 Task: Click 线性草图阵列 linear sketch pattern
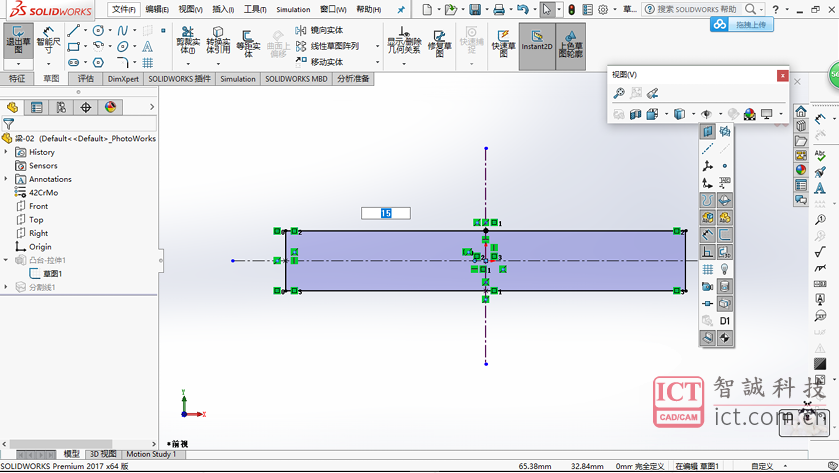(x=327, y=47)
